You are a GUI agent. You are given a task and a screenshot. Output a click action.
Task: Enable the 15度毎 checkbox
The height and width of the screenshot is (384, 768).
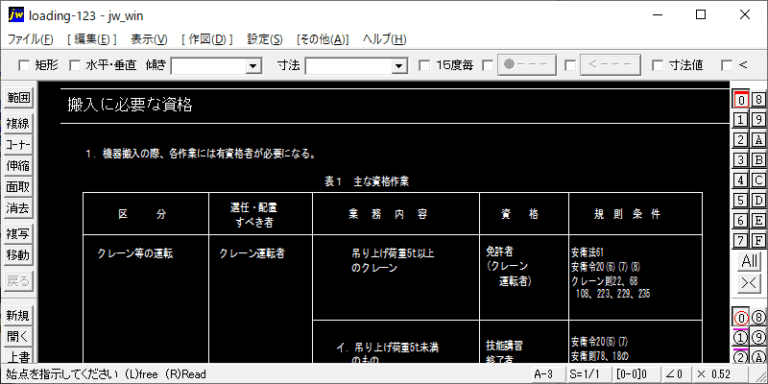425,65
